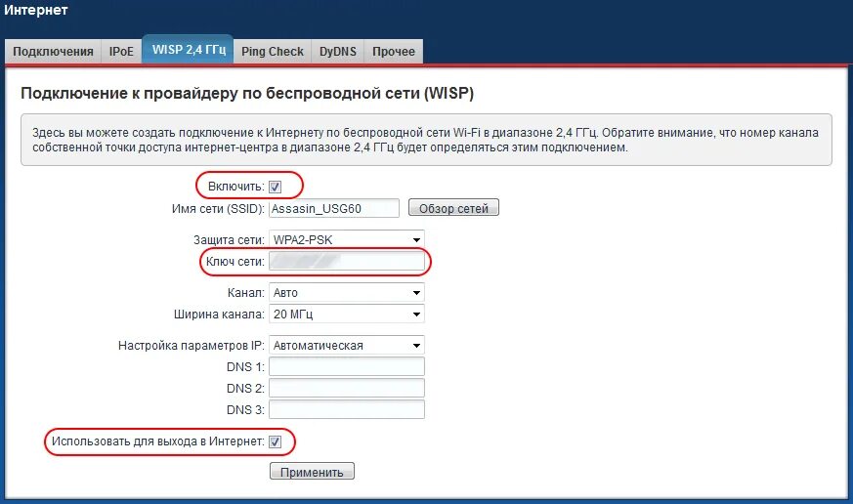Screen dimensions: 853x504
Task: Click the Имя сети (SSID) input field
Action: pos(334,208)
